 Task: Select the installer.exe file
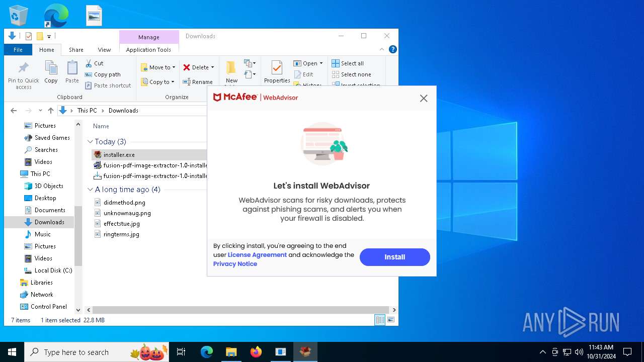click(119, 155)
